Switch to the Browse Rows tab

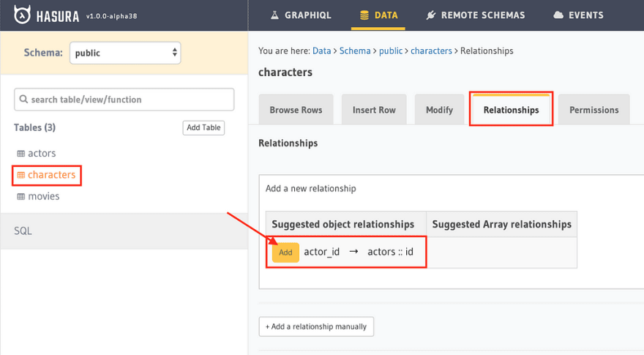pyautogui.click(x=296, y=110)
